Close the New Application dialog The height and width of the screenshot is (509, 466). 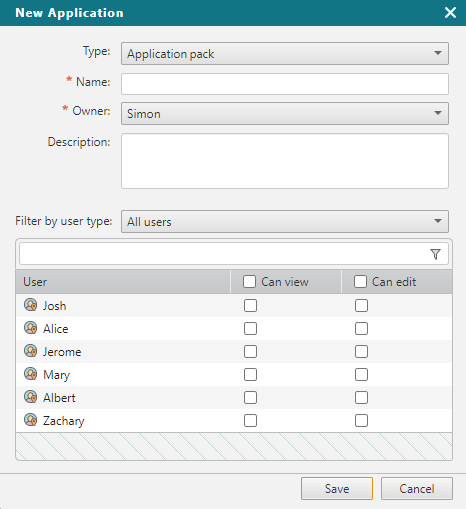(450, 13)
